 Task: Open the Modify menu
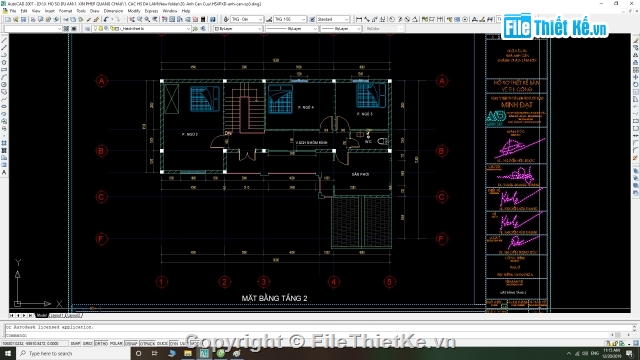(x=134, y=11)
